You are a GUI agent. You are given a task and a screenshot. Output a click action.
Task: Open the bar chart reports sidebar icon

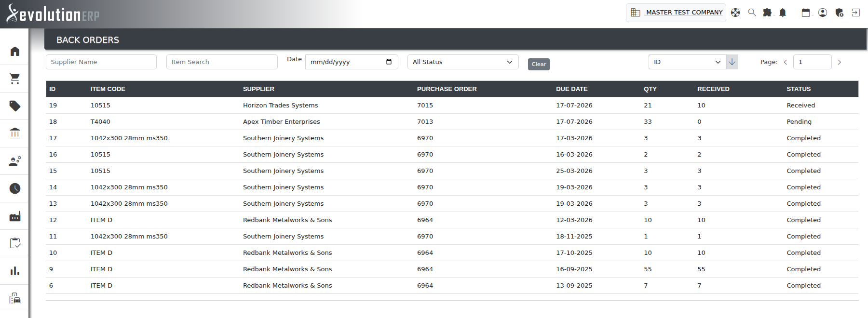click(x=15, y=271)
